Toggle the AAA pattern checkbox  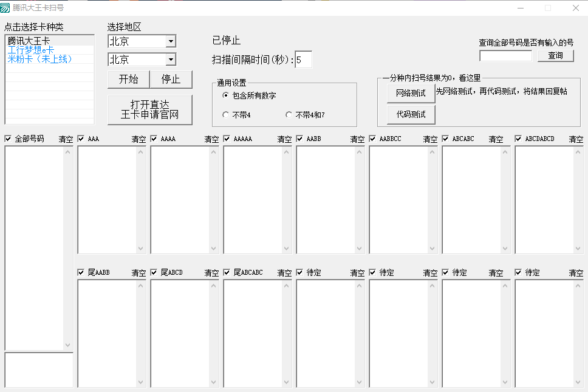coord(81,139)
